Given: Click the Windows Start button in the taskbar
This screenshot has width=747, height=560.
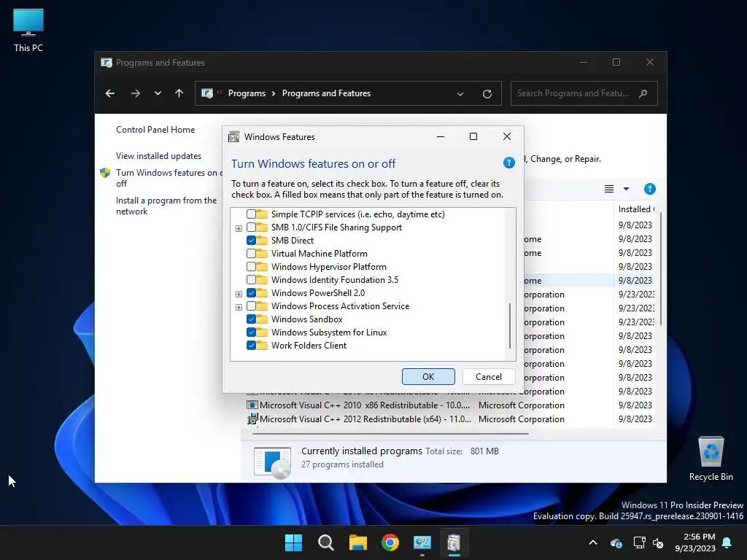Looking at the screenshot, I should [x=293, y=542].
